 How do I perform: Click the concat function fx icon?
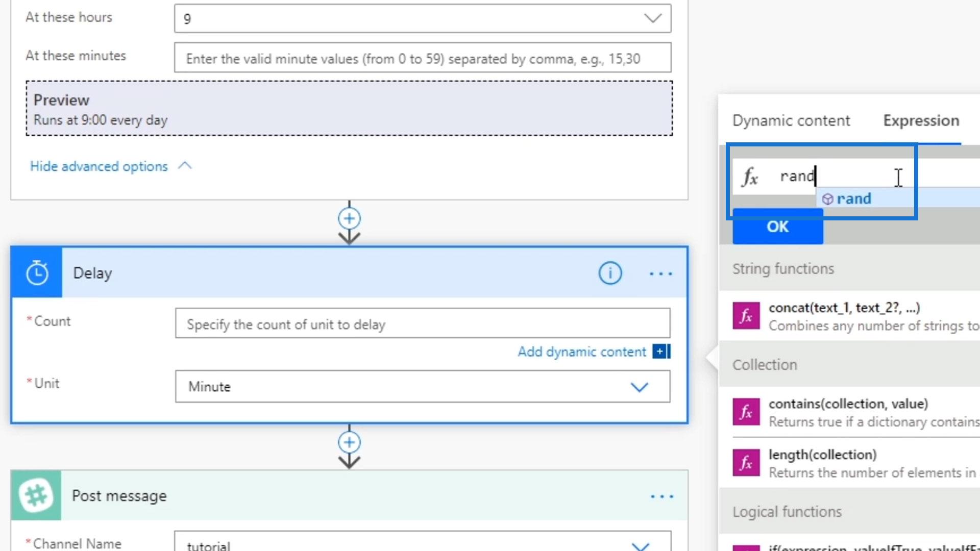(746, 316)
